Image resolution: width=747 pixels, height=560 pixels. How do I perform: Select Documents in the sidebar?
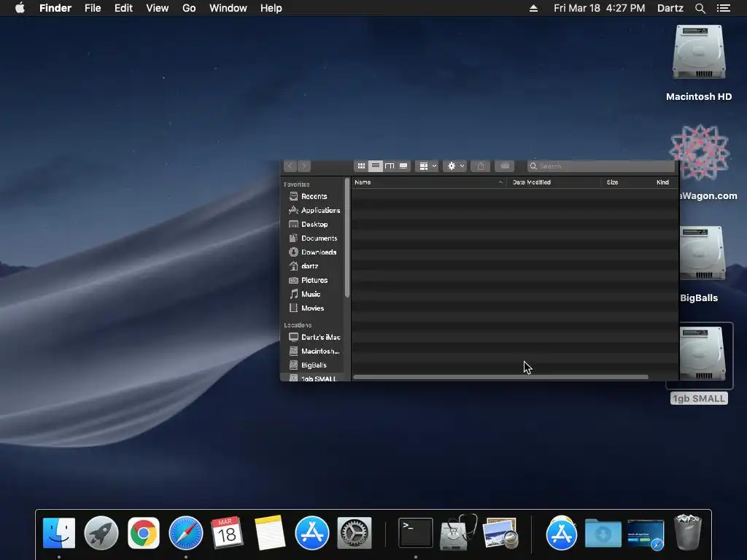[x=312, y=238]
